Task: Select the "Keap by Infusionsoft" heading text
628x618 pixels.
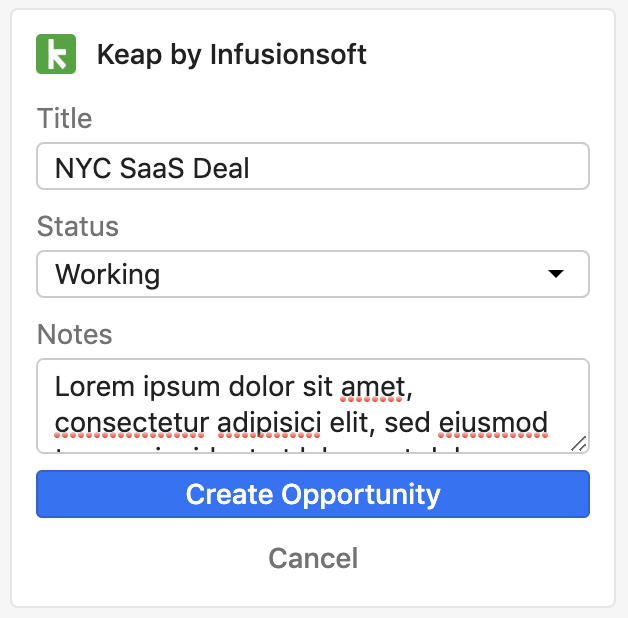Action: 231,54
